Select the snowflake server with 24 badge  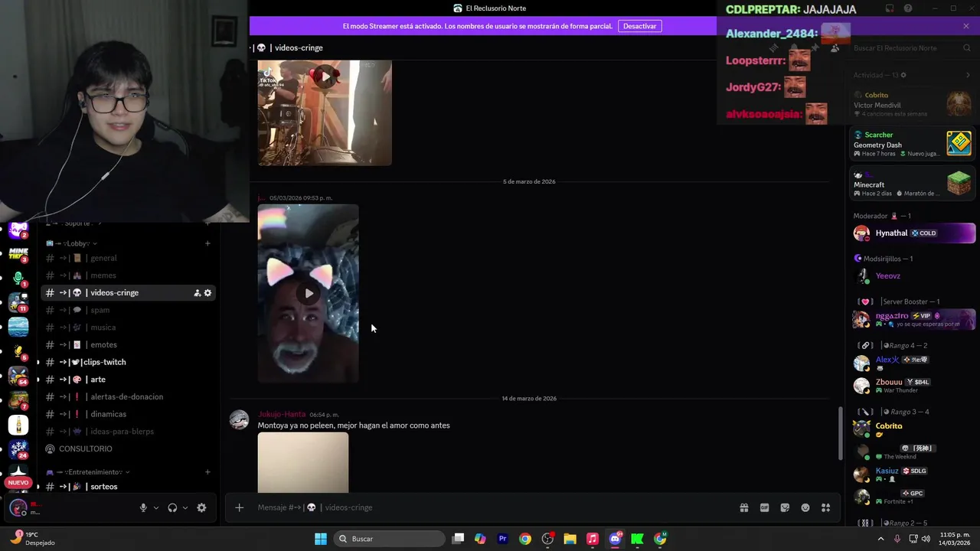coord(18,449)
